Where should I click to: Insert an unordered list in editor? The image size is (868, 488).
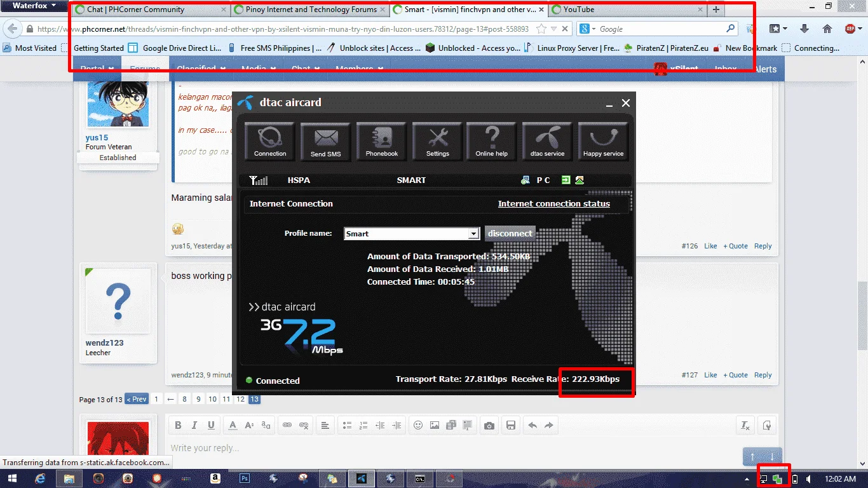pos(347,426)
